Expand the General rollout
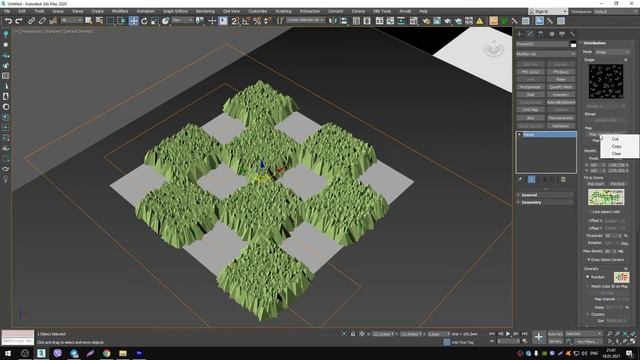The image size is (640, 360). coord(545,195)
